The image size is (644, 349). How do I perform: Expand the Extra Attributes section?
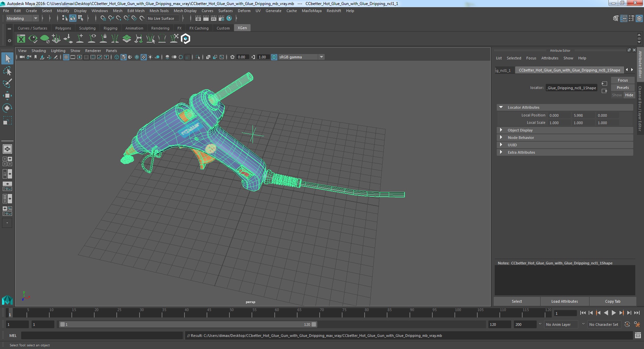501,152
